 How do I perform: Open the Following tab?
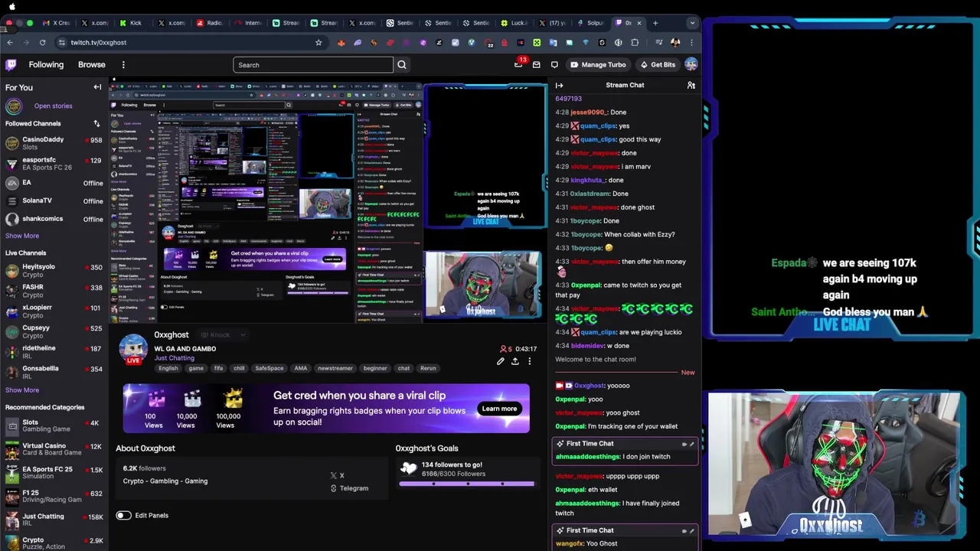pyautogui.click(x=46, y=65)
